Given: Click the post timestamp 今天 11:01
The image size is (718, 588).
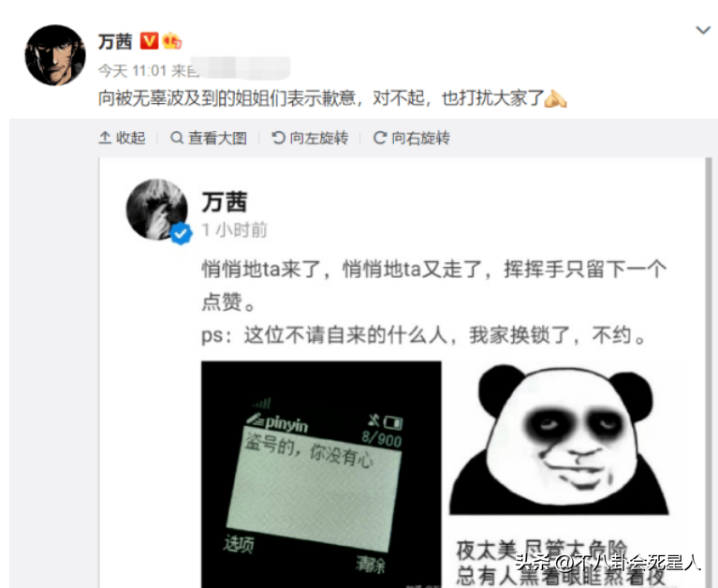Looking at the screenshot, I should click(x=132, y=70).
